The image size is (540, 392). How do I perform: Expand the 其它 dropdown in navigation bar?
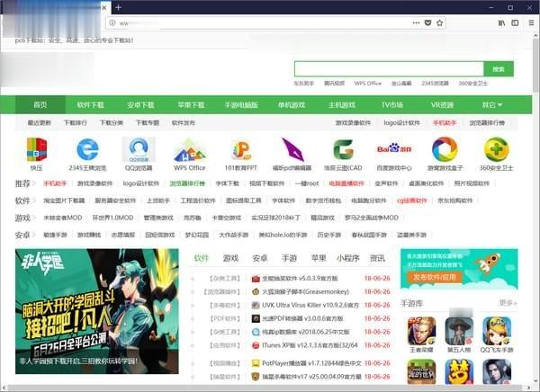pos(492,104)
